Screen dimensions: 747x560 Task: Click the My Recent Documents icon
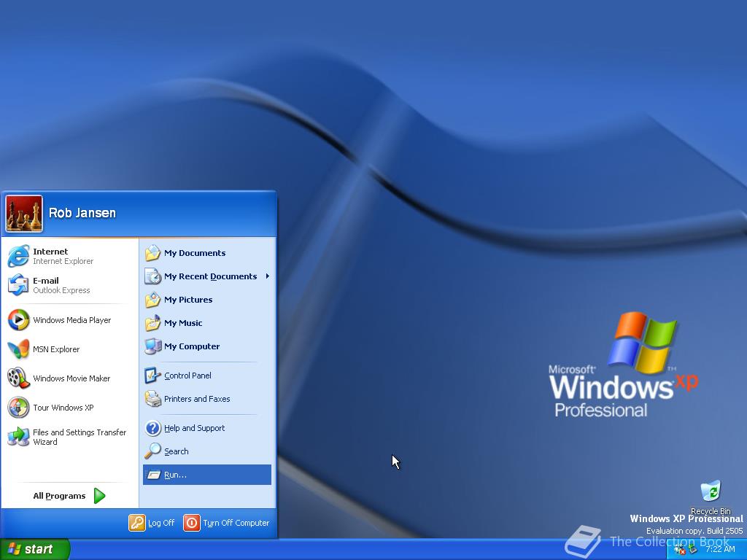153,276
